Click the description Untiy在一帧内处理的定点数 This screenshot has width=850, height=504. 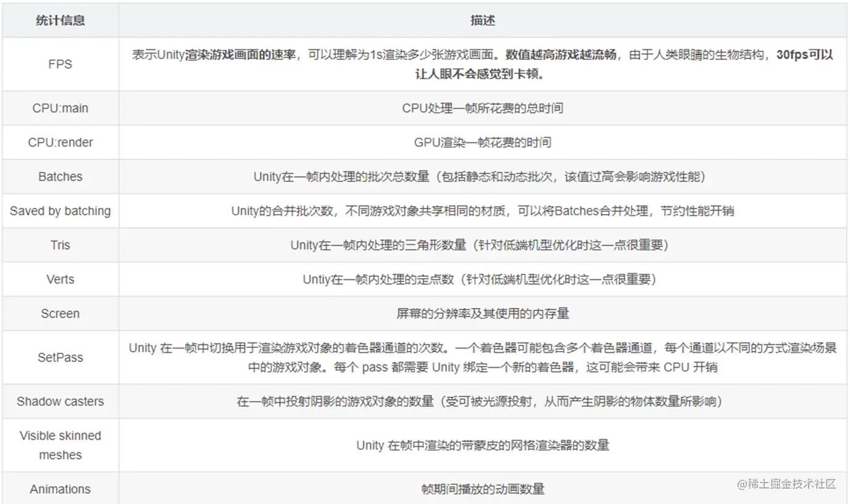click(x=480, y=279)
